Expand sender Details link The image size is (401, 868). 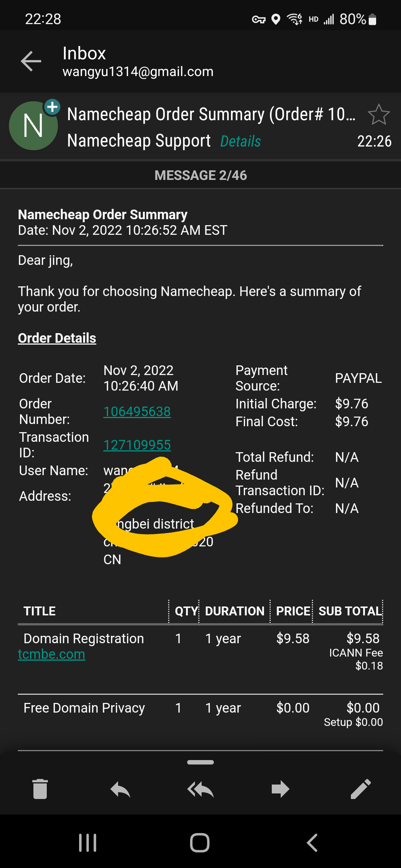pos(240,141)
